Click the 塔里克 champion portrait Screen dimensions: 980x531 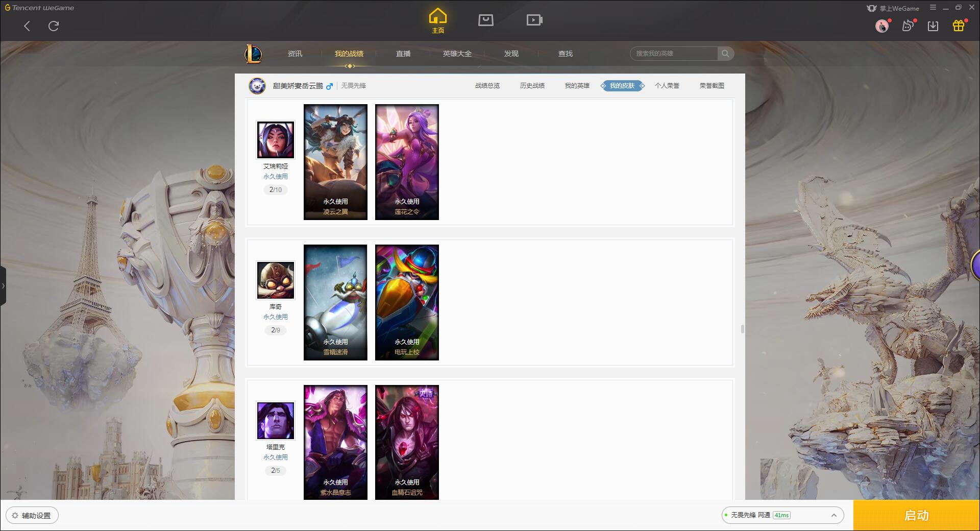pos(276,421)
